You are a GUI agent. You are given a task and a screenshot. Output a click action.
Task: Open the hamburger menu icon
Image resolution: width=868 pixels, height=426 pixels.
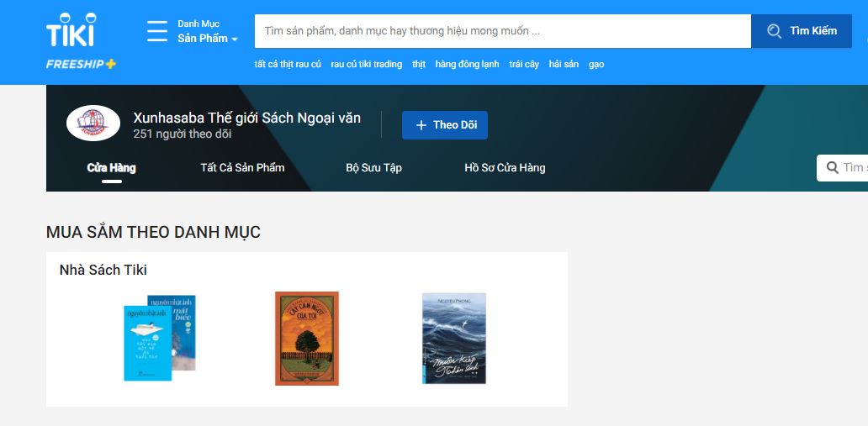point(157,31)
